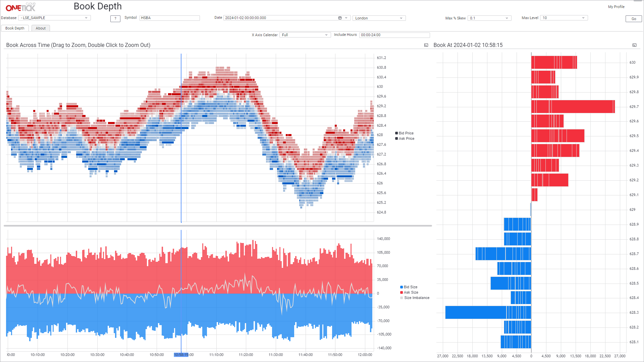Screen dimensions: 644x362
Task: Click the question mark help button
Action: pyautogui.click(x=115, y=18)
